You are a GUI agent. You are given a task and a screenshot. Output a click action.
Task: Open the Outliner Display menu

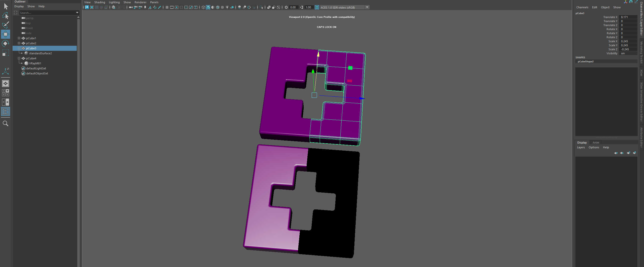tap(19, 6)
